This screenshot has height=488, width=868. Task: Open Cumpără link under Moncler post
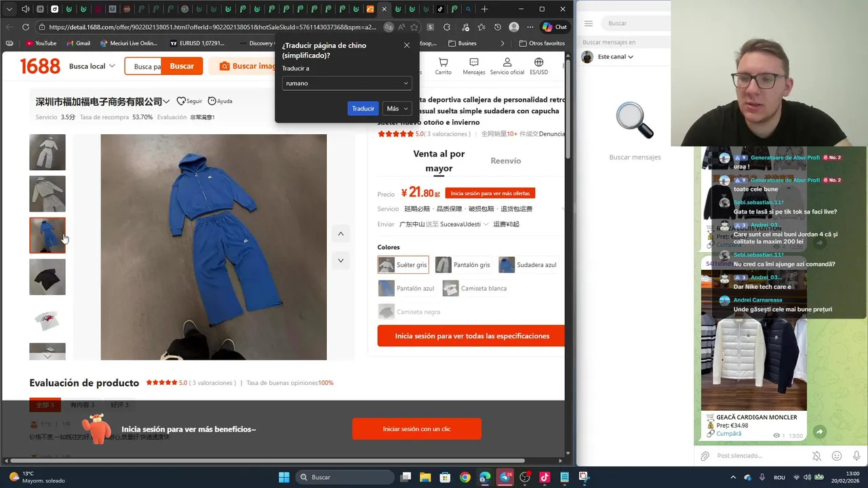(x=728, y=434)
